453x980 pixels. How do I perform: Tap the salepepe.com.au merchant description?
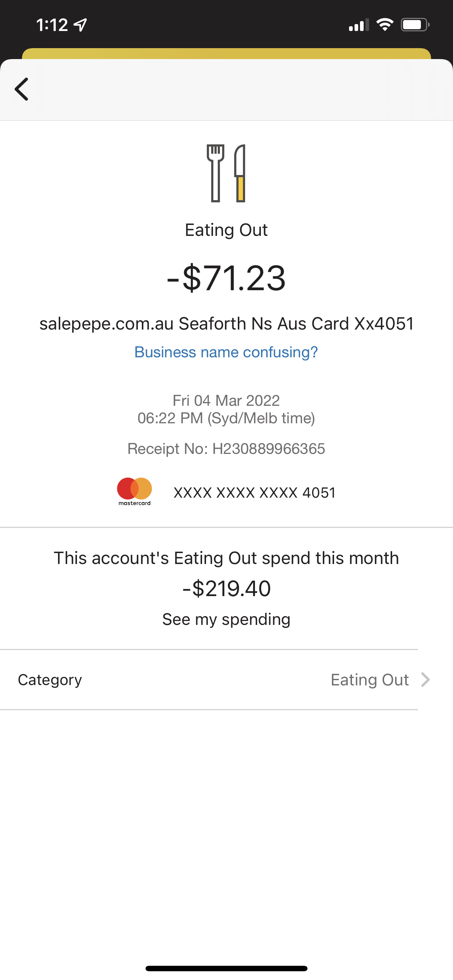coord(226,324)
